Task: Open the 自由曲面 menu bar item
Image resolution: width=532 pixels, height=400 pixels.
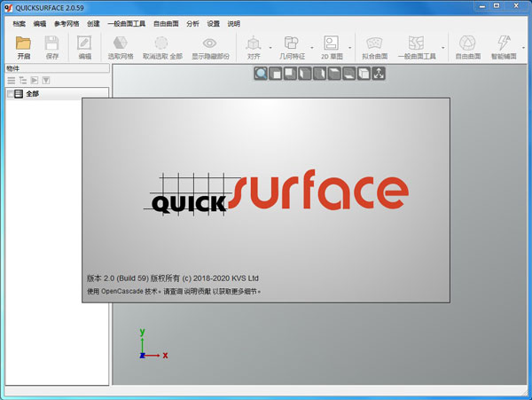Action: coord(166,23)
